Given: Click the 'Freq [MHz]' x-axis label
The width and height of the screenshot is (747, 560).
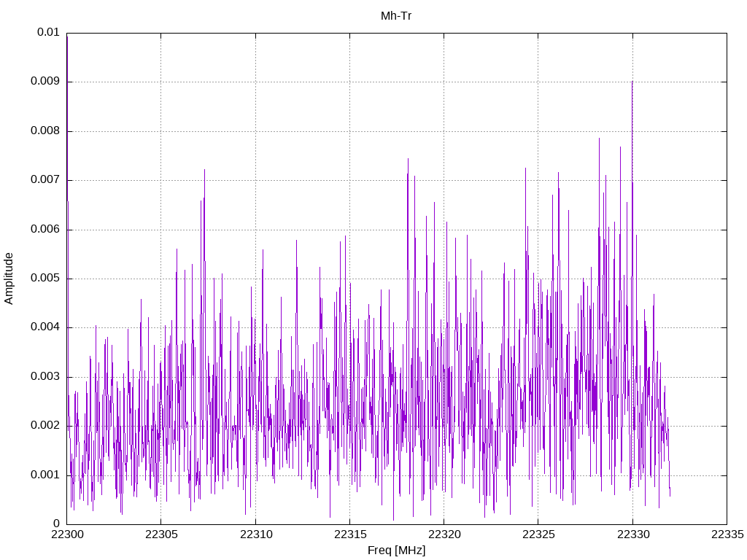Looking at the screenshot, I should [x=396, y=551].
